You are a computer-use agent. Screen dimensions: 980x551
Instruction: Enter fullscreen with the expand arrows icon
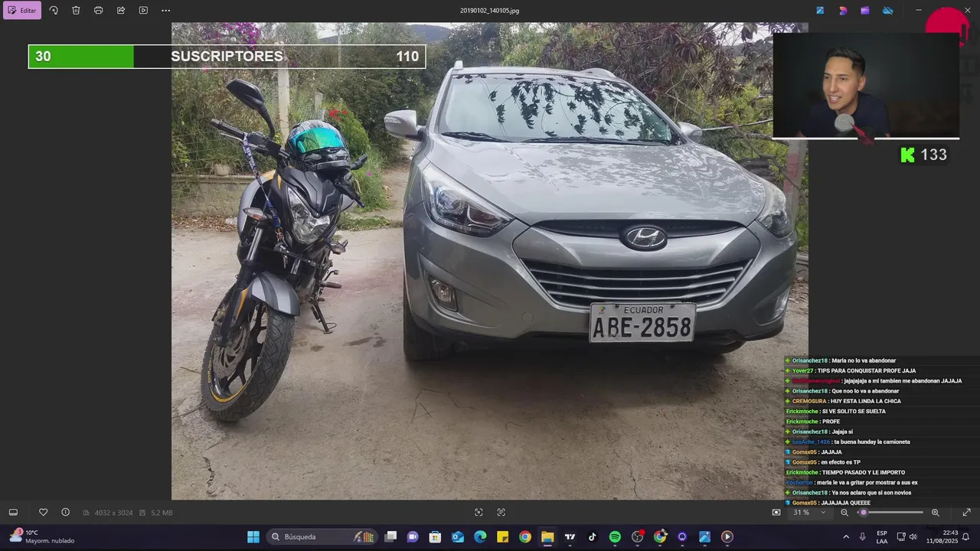(966, 513)
